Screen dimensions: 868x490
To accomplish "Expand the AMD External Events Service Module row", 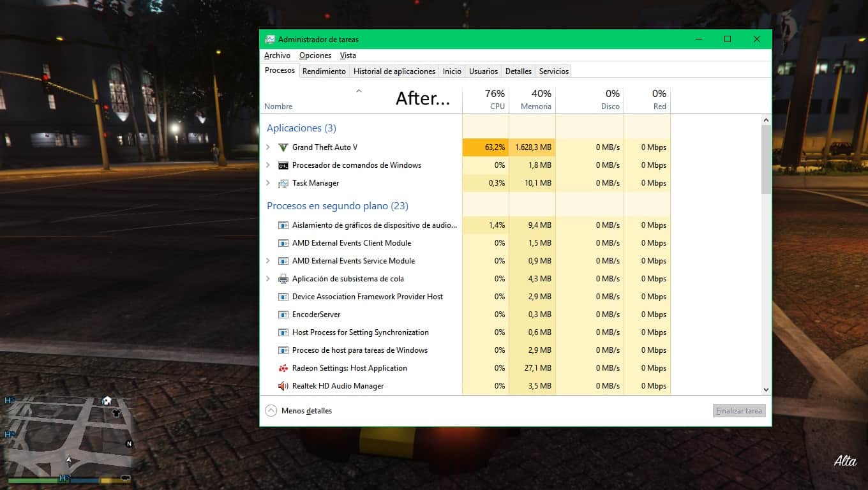I will (x=268, y=261).
